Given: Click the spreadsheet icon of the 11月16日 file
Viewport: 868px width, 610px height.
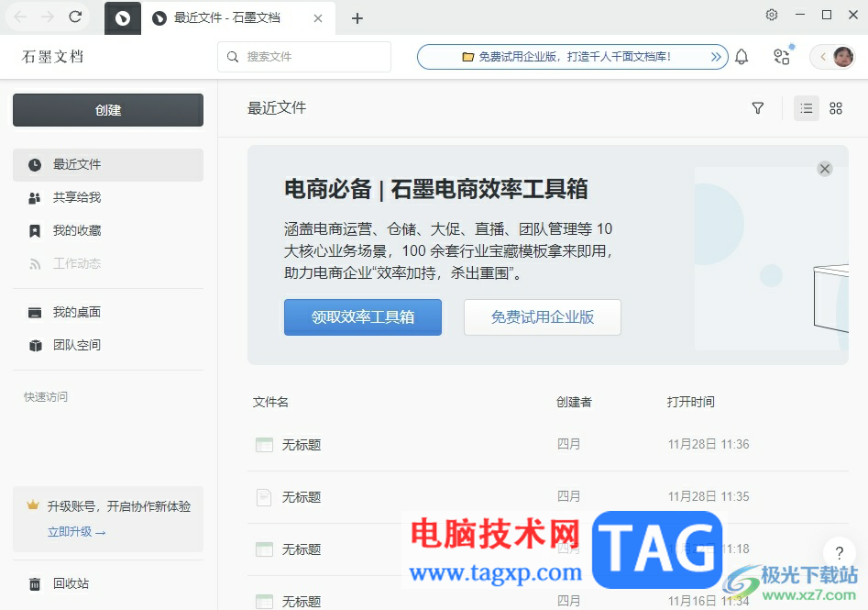Looking at the screenshot, I should 264,601.
